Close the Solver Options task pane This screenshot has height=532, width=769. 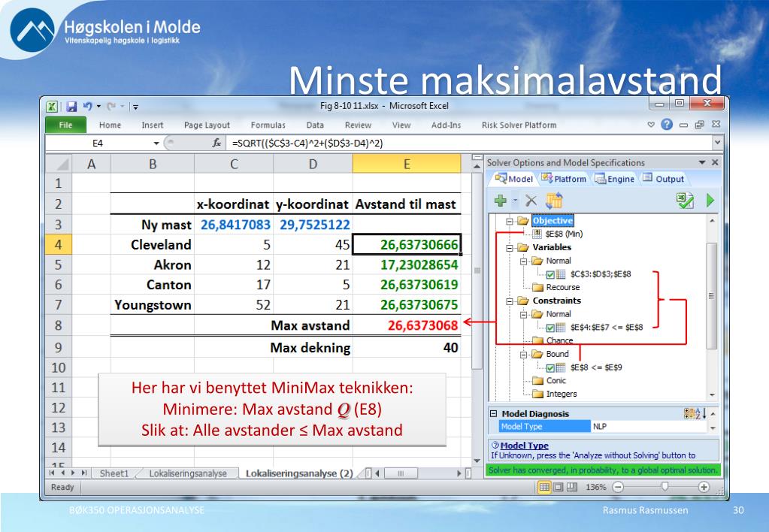715,162
